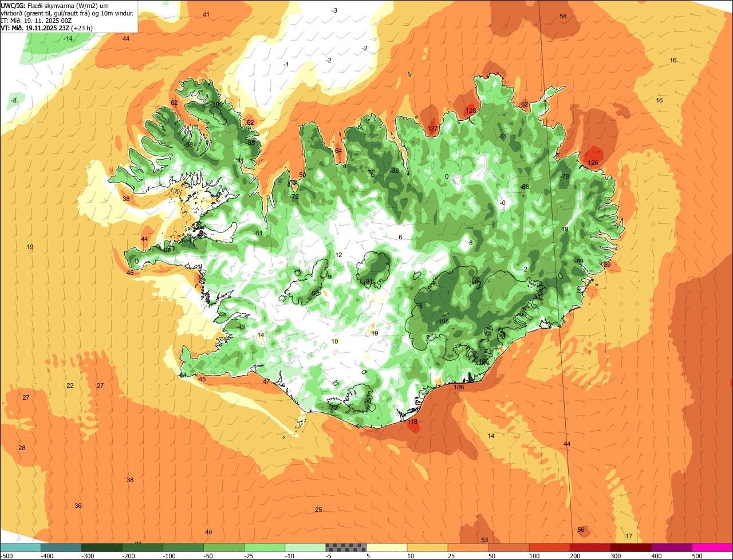This screenshot has height=560, width=733.
Task: Click the map value 50 on the northwest coast
Action: point(302,175)
